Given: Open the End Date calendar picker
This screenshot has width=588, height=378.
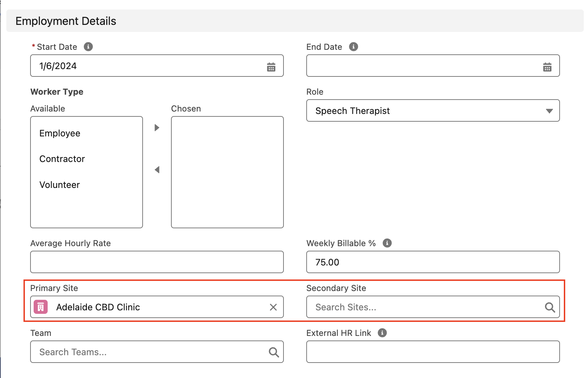Looking at the screenshot, I should [547, 67].
